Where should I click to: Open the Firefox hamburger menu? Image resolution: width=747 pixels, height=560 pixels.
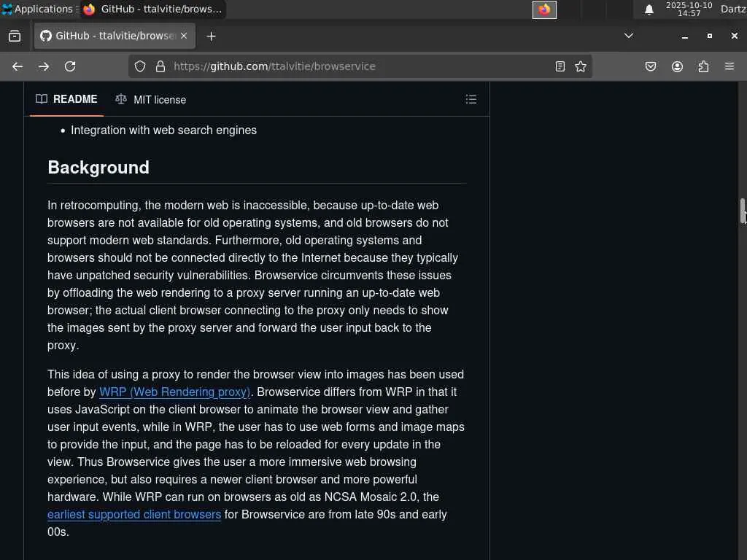729,66
